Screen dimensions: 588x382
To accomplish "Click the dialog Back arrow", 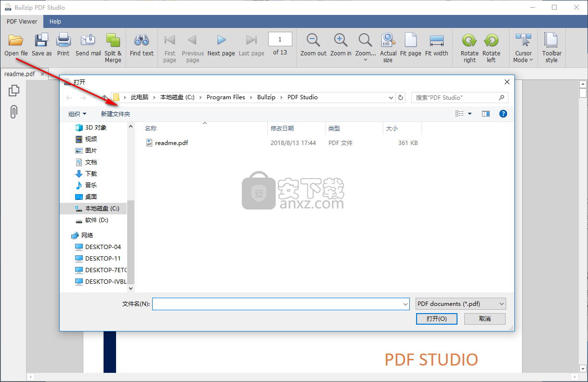I will (69, 97).
